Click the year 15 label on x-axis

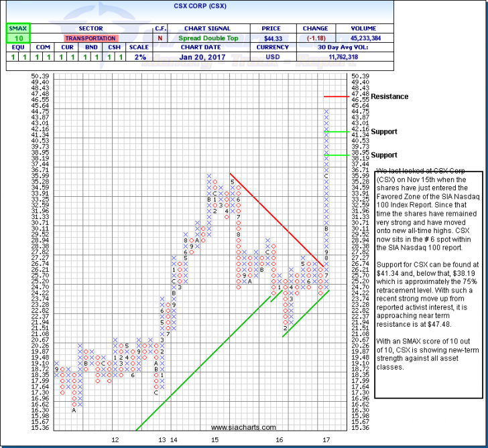click(x=215, y=439)
